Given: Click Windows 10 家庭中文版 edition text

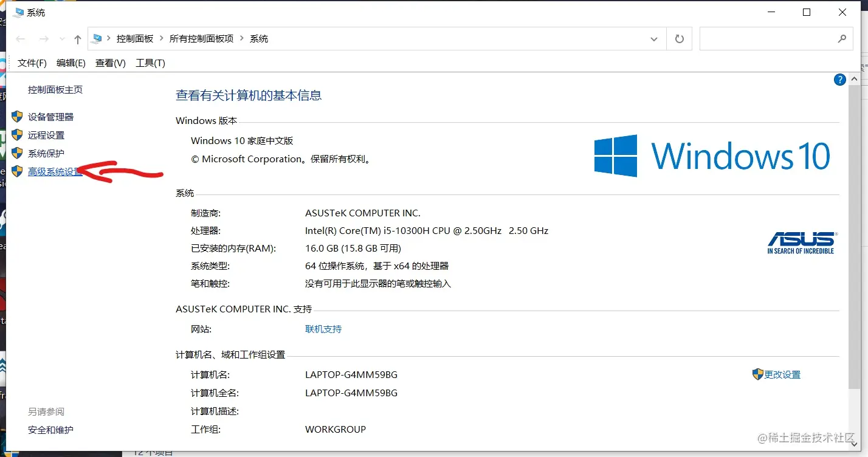Looking at the screenshot, I should pos(242,141).
